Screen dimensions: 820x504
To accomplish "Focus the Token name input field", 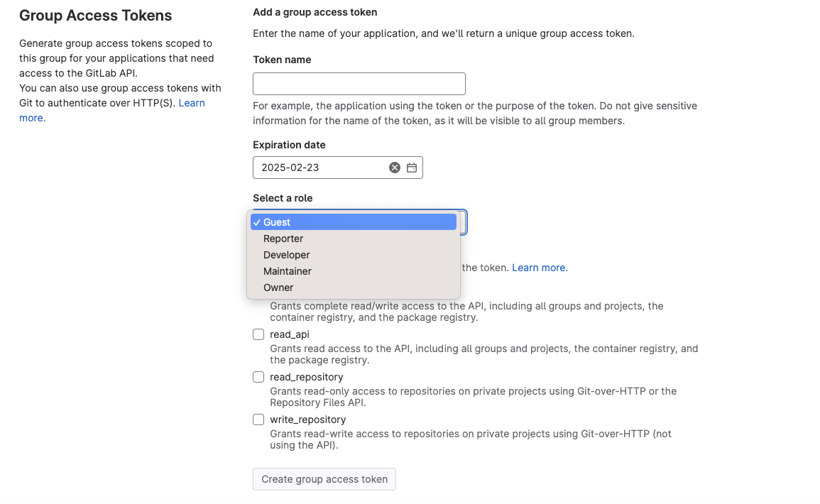I will [x=359, y=84].
